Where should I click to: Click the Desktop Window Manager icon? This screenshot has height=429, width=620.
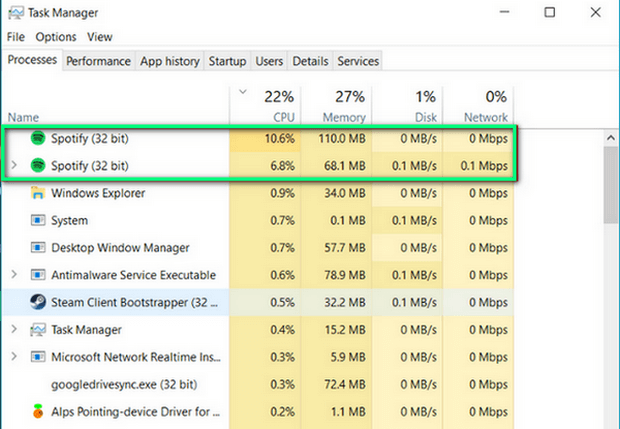click(x=38, y=247)
